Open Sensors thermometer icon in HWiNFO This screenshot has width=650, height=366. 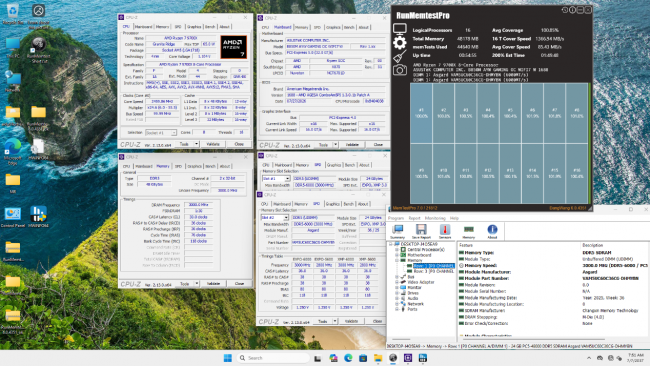click(445, 232)
